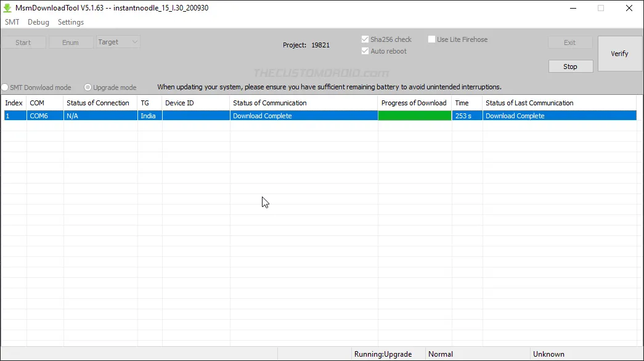This screenshot has width=644, height=361.
Task: Click the Stop button
Action: pyautogui.click(x=570, y=66)
